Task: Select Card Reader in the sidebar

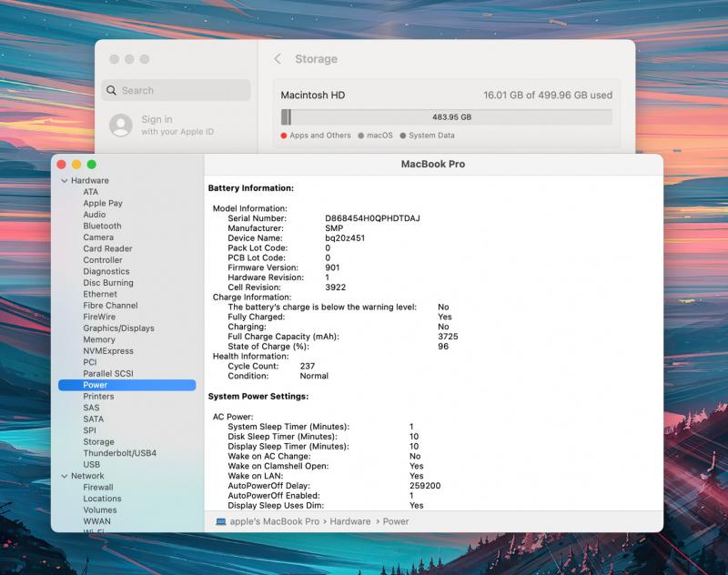Action: (107, 248)
